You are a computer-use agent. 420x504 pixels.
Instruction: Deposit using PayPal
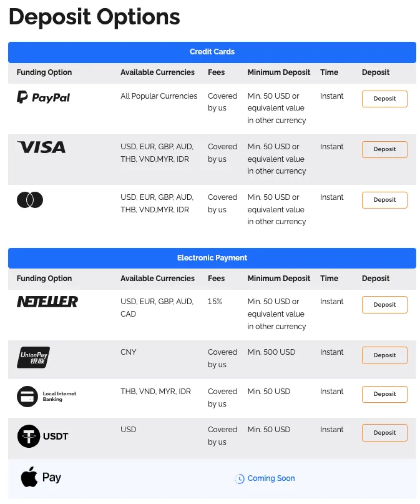(x=384, y=99)
